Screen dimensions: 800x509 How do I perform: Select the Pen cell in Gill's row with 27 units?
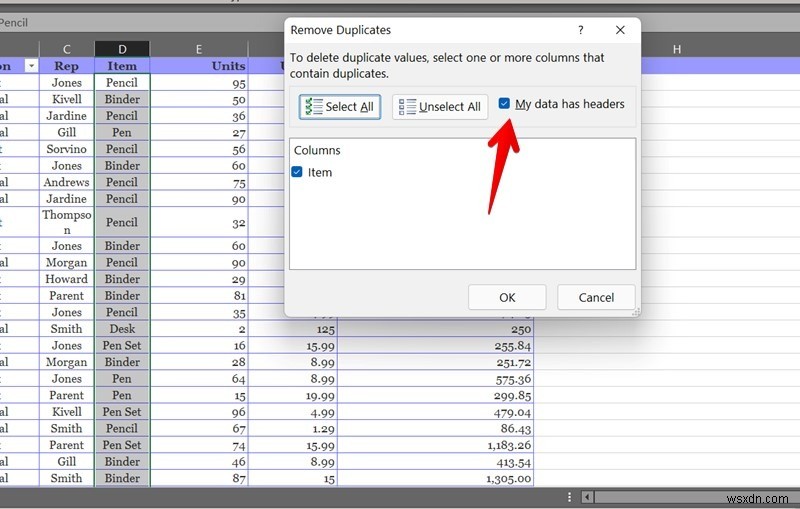coord(122,133)
